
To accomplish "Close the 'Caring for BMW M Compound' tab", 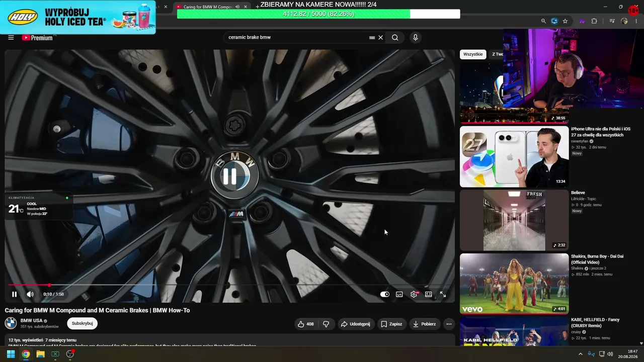I will click(246, 7).
